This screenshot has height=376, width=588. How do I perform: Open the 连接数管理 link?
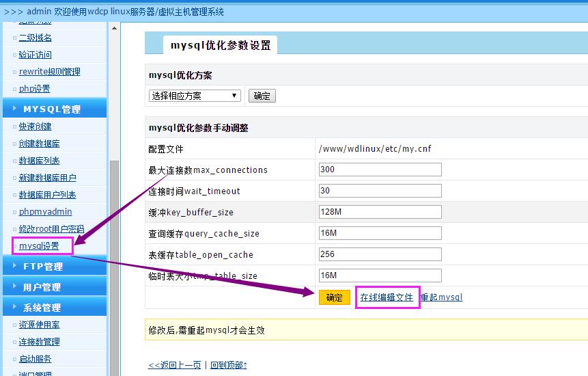click(40, 342)
